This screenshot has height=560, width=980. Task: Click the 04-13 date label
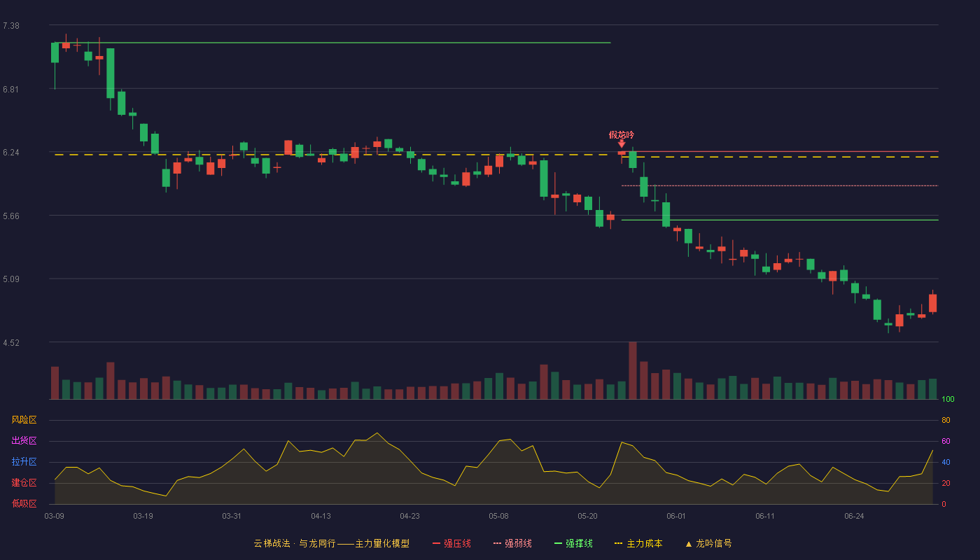tap(321, 516)
